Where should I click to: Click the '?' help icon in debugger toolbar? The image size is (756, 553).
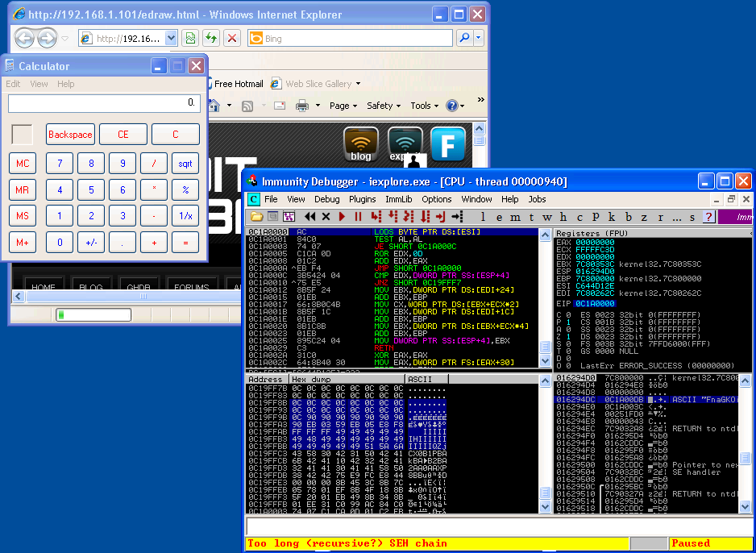[708, 217]
